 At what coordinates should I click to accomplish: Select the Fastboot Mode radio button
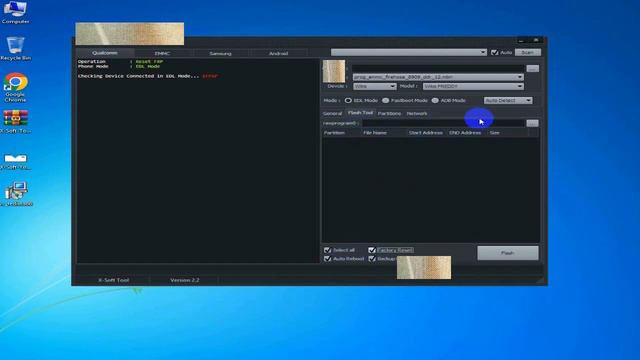385,100
